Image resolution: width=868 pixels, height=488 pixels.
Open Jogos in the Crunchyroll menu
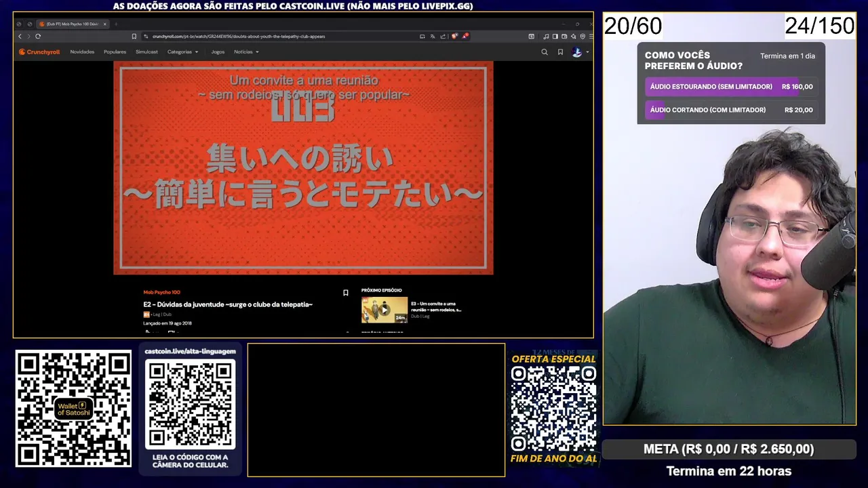tap(218, 52)
